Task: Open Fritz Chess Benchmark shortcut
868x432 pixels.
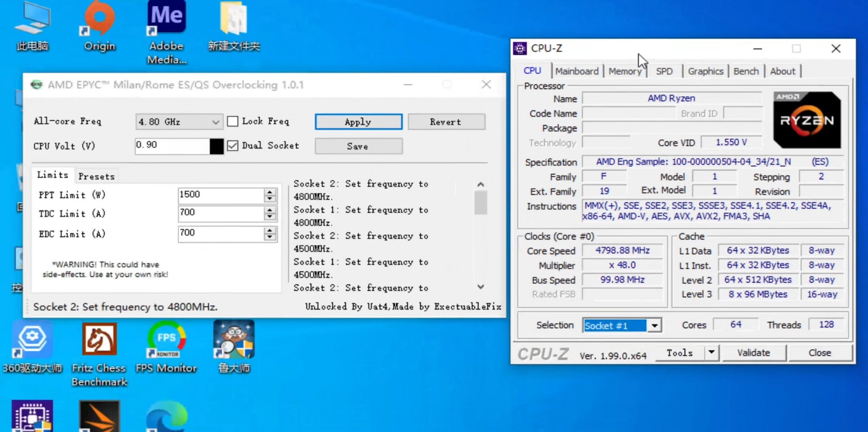Action: (99, 355)
